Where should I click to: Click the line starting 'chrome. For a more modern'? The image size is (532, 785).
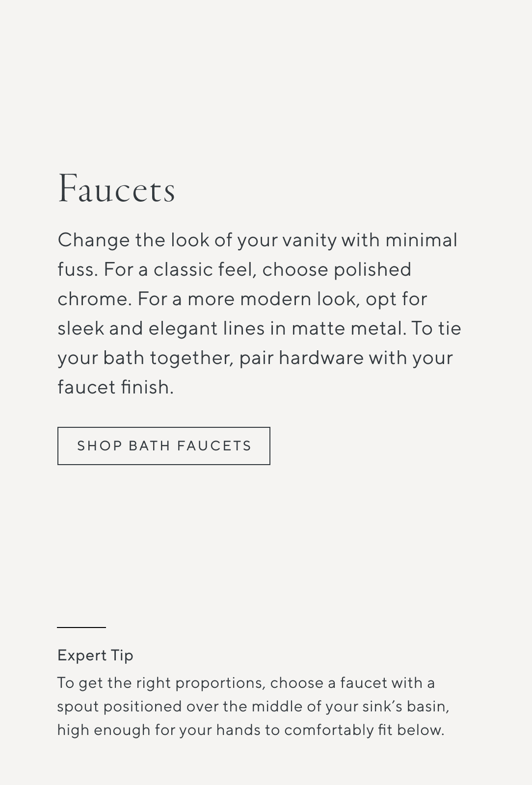click(x=242, y=299)
